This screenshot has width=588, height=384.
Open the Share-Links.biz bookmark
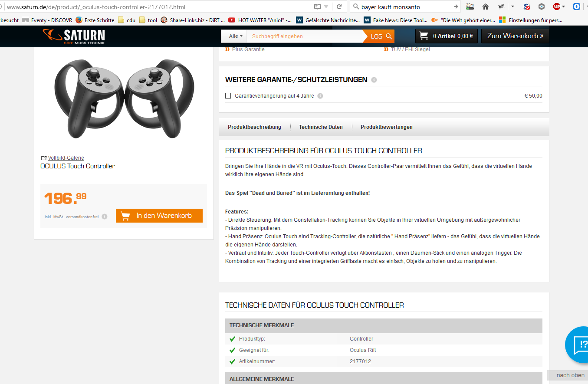(x=193, y=20)
